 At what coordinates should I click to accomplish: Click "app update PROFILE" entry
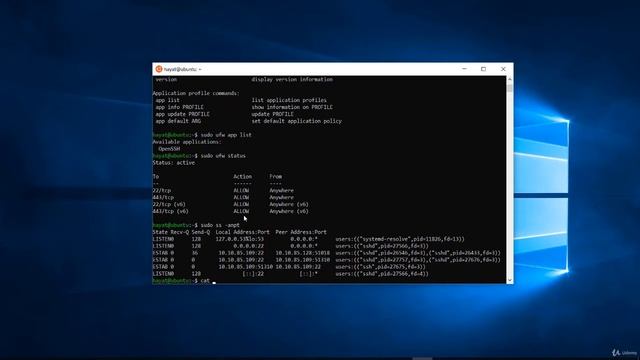coord(182,114)
